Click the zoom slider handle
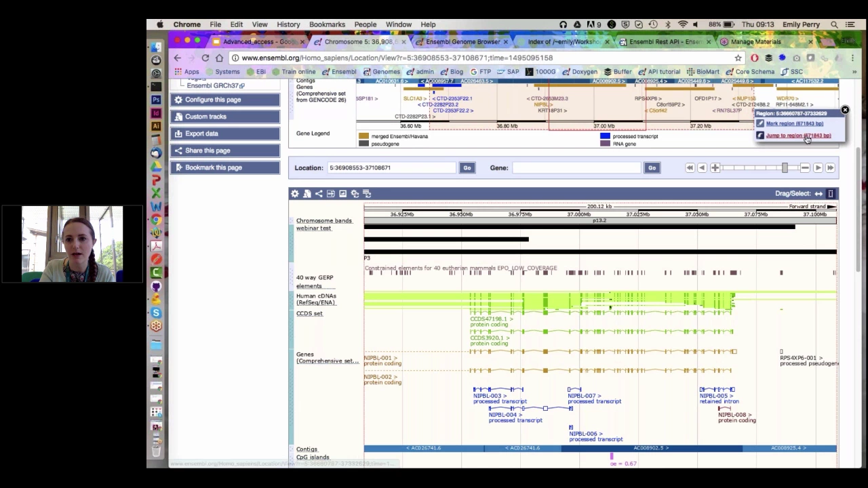The width and height of the screenshot is (868, 488). [785, 167]
